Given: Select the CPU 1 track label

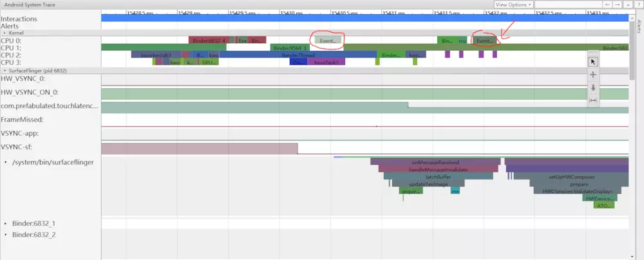Looking at the screenshot, I should pos(11,48).
